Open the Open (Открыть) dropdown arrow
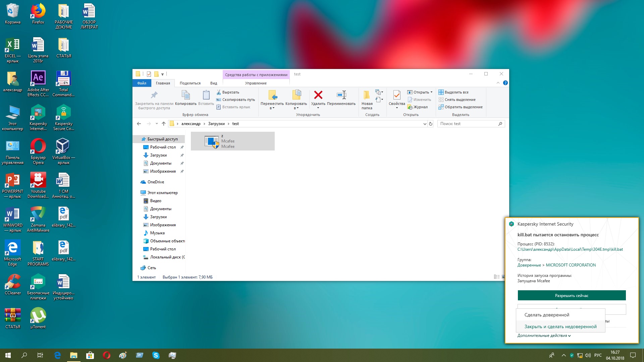 coord(431,92)
